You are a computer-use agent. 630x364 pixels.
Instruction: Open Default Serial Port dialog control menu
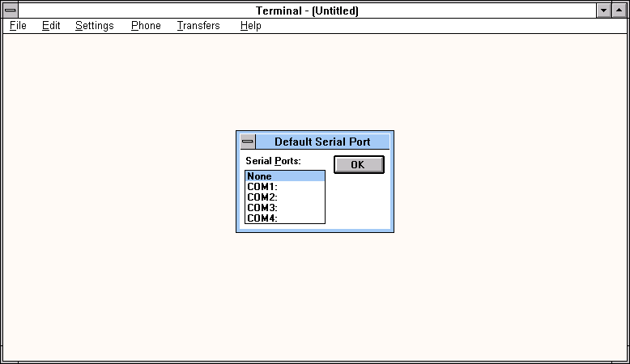point(248,142)
